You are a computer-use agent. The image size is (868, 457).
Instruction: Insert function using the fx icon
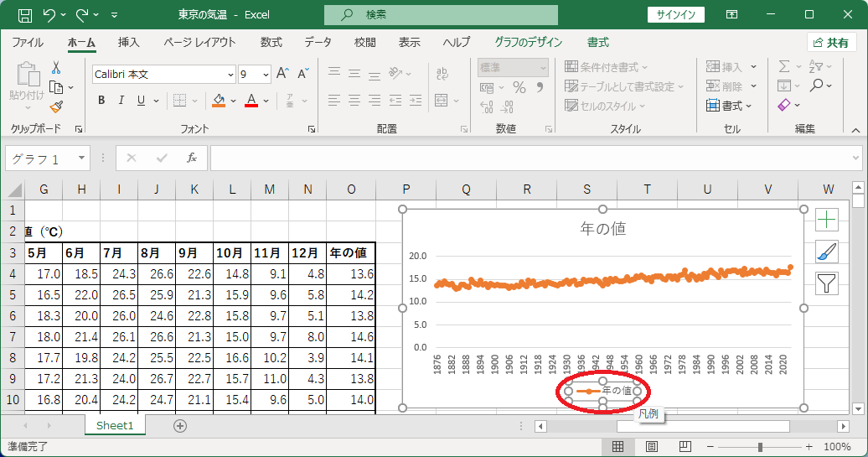(x=192, y=158)
